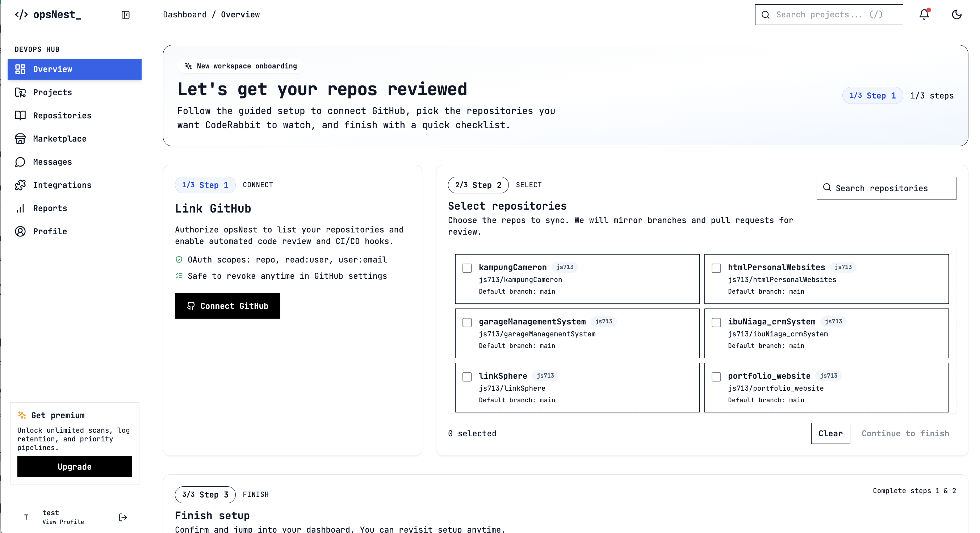980x533 pixels.
Task: Collapse the sidebar panel icon
Action: click(126, 15)
